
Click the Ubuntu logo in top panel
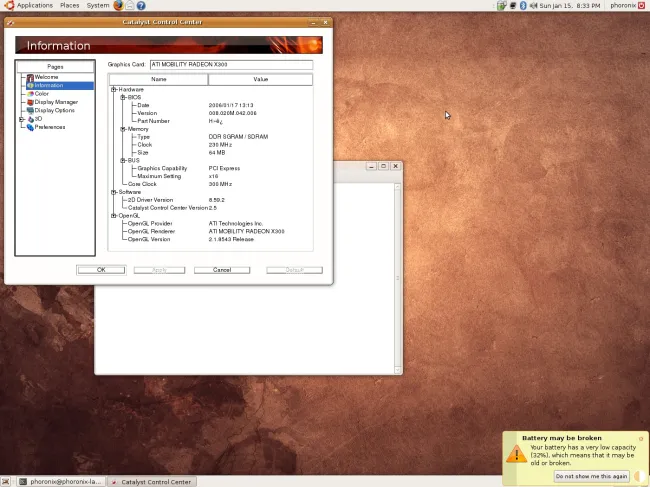coord(9,5)
